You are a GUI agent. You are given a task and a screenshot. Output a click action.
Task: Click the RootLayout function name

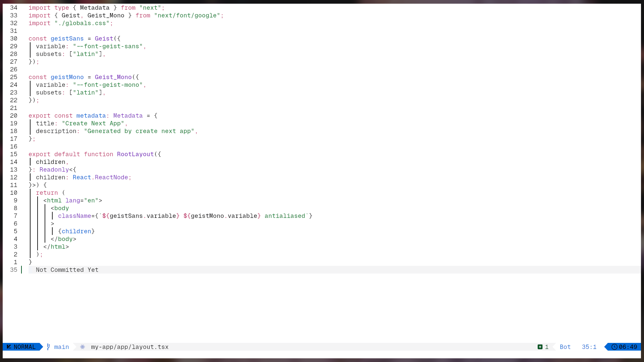point(135,154)
